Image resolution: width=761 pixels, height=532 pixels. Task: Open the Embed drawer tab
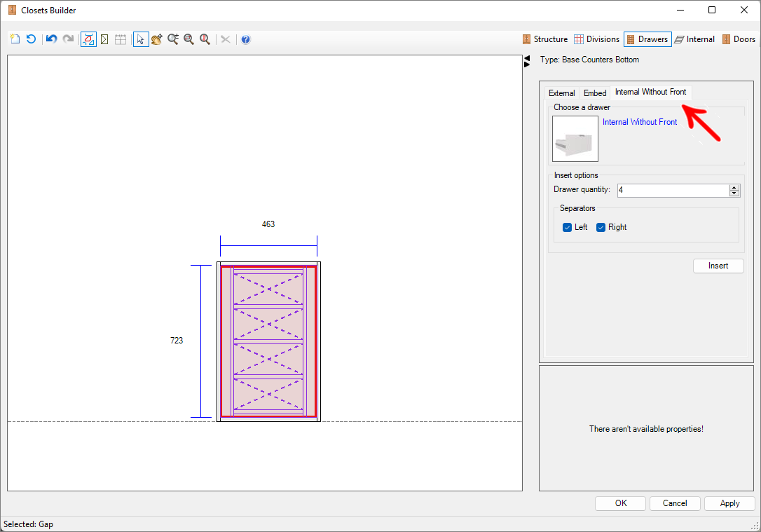pyautogui.click(x=595, y=93)
